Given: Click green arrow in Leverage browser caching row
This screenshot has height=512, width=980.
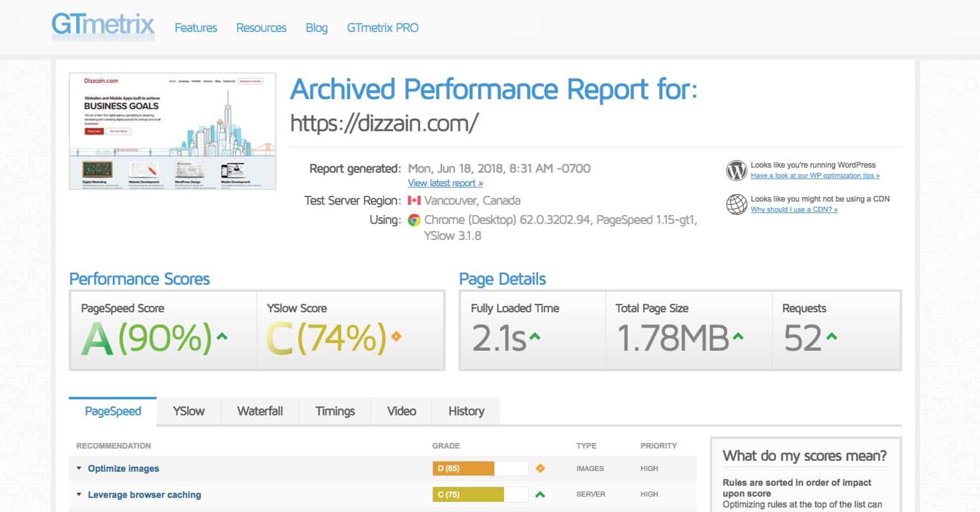Looking at the screenshot, I should point(540,494).
